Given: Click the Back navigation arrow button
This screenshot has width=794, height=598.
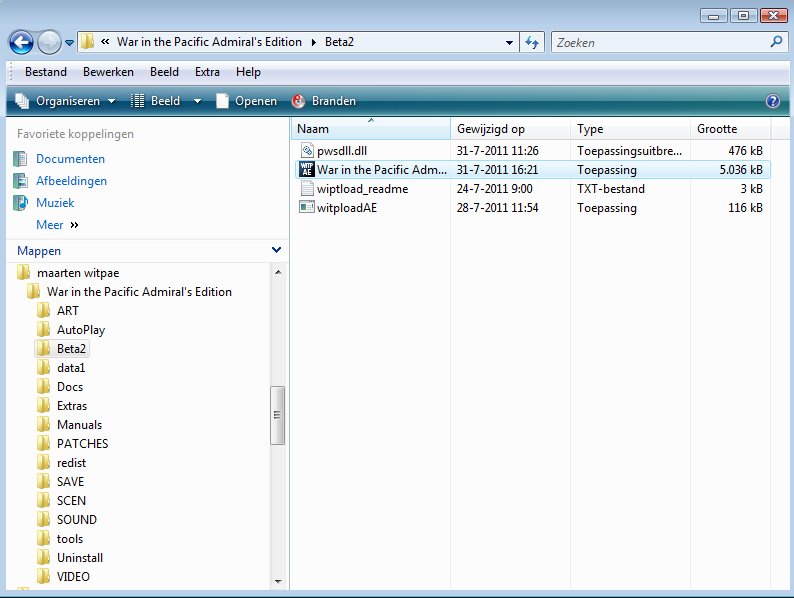Looking at the screenshot, I should pyautogui.click(x=21, y=43).
